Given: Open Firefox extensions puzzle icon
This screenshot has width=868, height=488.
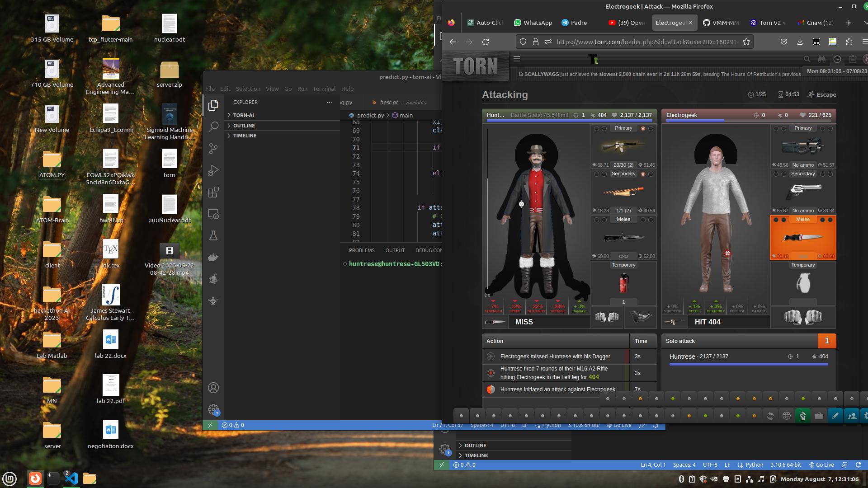Looking at the screenshot, I should 849,42.
